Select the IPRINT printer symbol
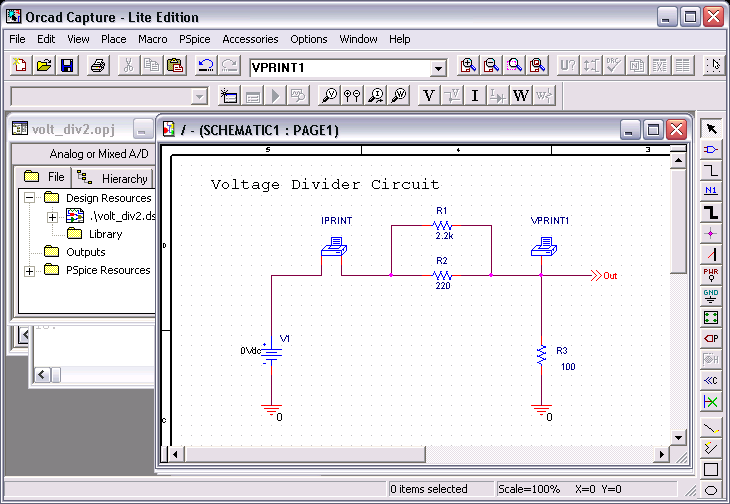This screenshot has height=504, width=730. click(334, 246)
